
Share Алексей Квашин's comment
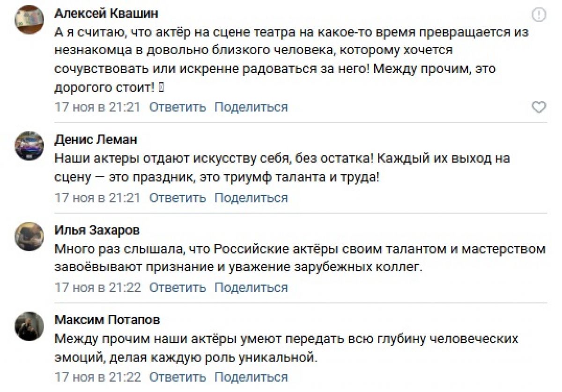coord(251,107)
